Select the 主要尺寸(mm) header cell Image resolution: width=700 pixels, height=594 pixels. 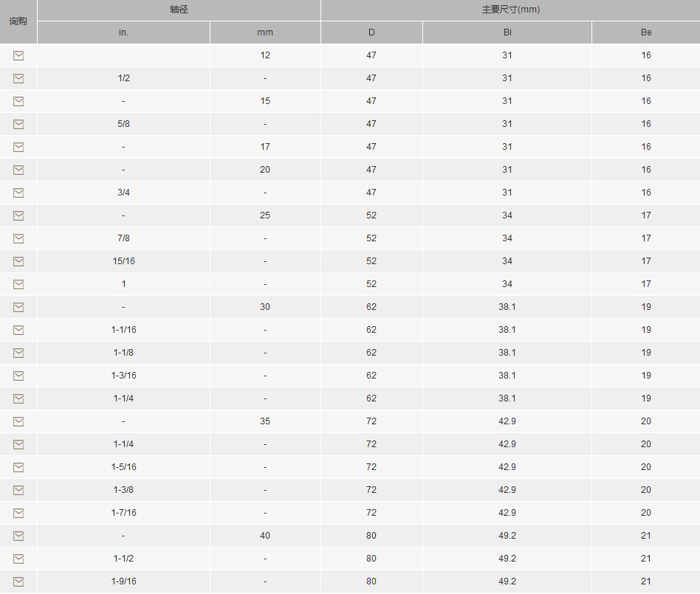click(511, 10)
